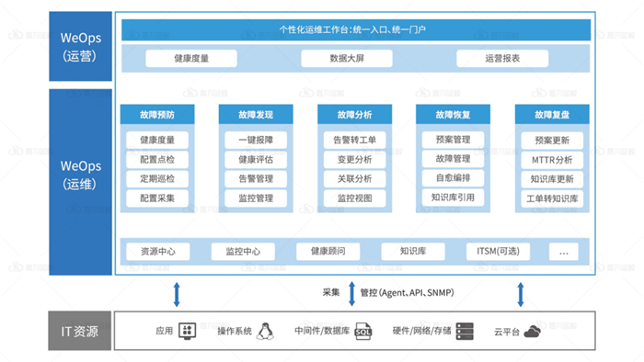Click the 告警转工单 item
Image resolution: width=644 pixels, height=362 pixels.
(354, 140)
